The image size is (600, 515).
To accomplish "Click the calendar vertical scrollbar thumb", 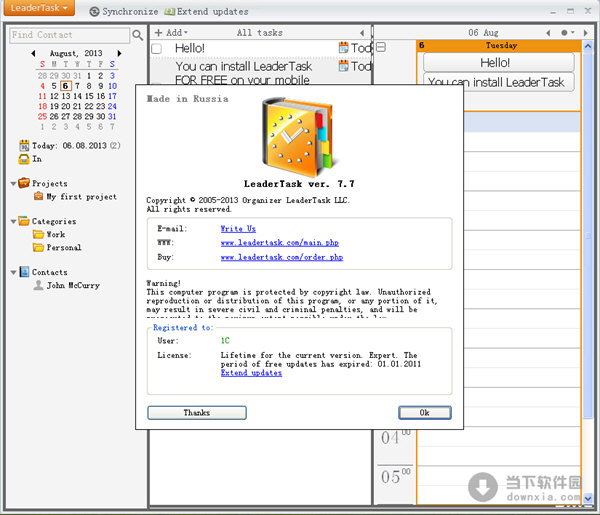I will tap(588, 235).
